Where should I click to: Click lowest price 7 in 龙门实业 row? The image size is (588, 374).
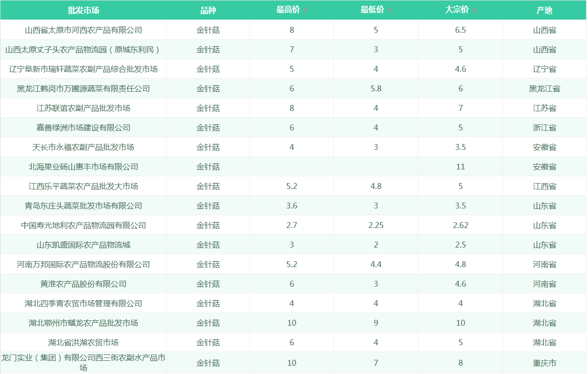pyautogui.click(x=376, y=363)
